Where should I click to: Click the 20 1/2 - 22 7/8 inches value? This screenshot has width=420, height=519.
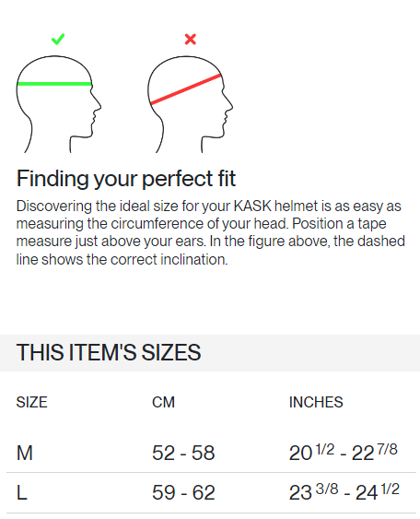344,452
